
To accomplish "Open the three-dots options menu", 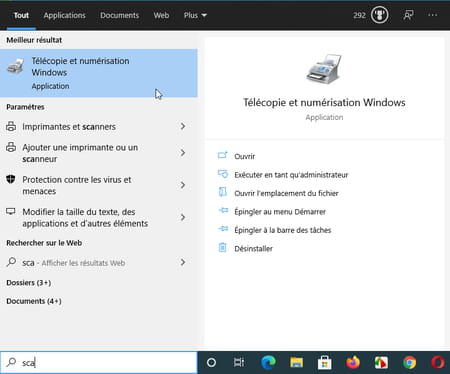I will pyautogui.click(x=433, y=15).
